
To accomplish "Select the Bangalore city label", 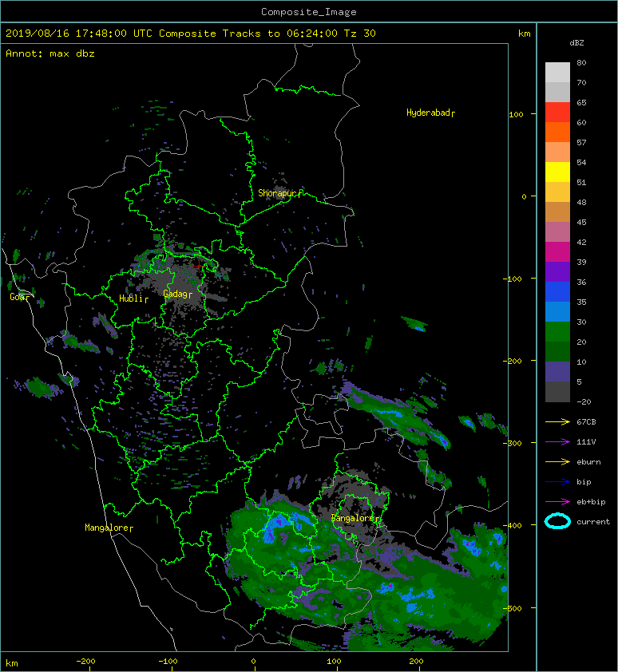I will coord(355,518).
